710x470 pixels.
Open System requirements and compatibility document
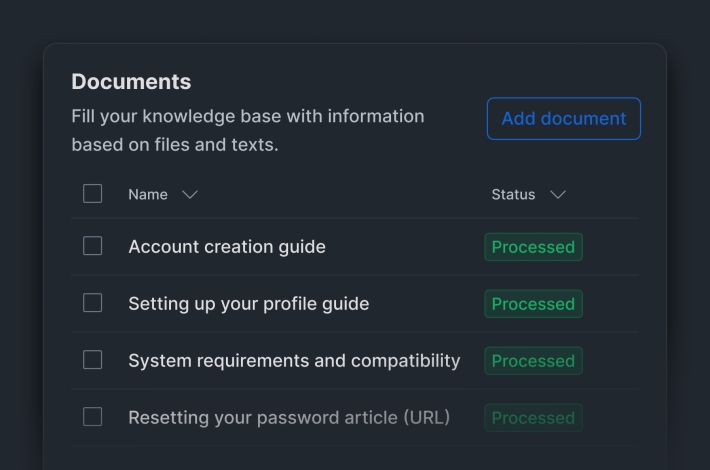click(294, 361)
